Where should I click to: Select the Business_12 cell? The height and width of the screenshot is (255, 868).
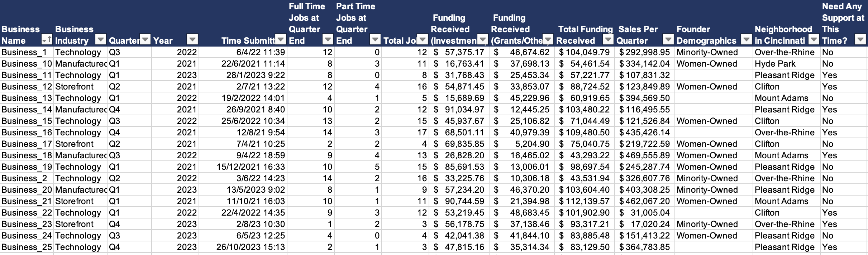27,87
